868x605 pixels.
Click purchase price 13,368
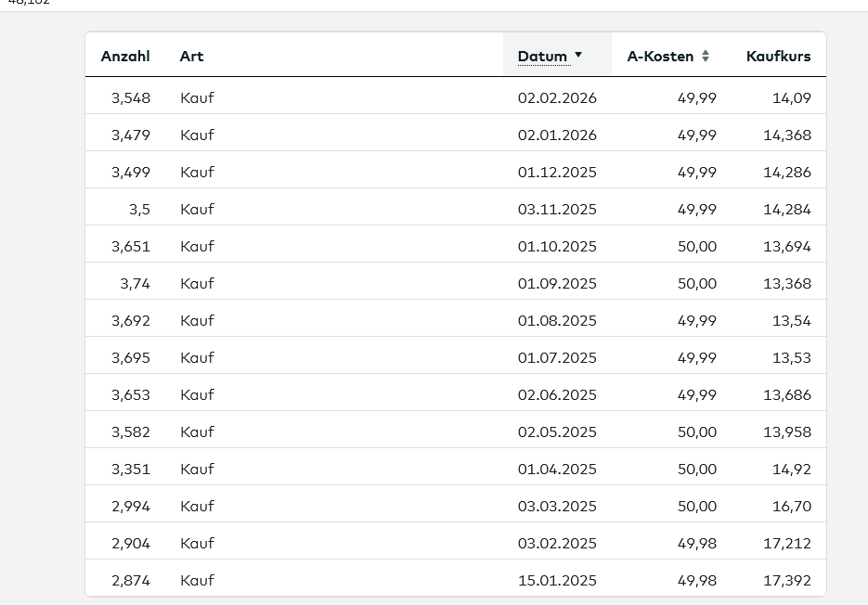click(x=787, y=283)
